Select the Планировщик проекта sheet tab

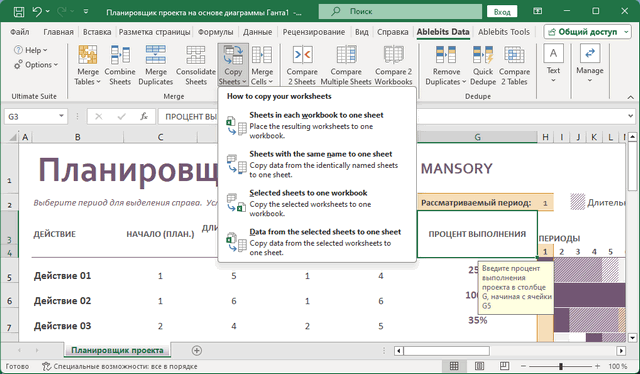click(117, 350)
